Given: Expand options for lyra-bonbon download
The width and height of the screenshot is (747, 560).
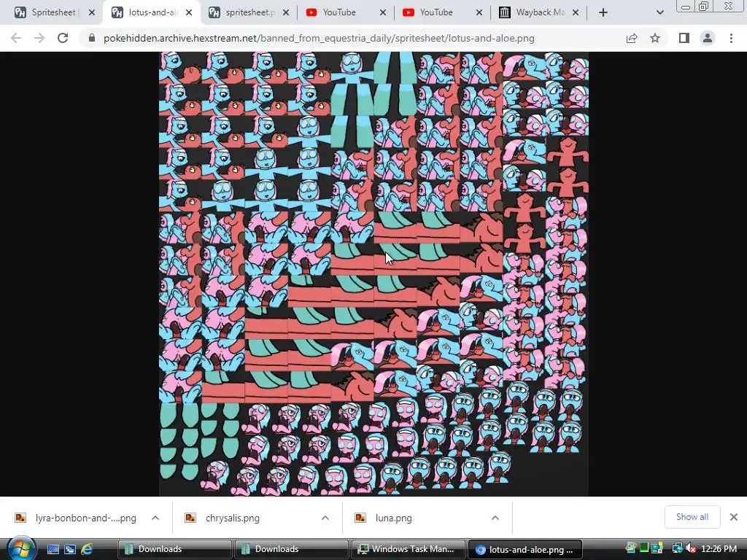Looking at the screenshot, I should point(155,518).
